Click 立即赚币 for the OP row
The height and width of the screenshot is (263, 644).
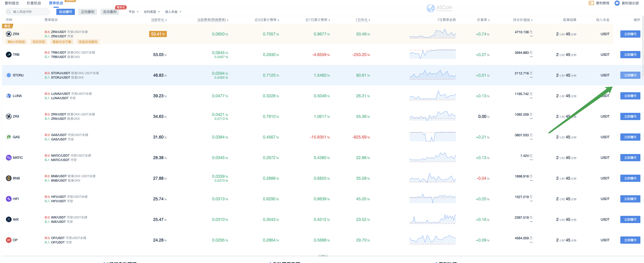click(x=630, y=240)
